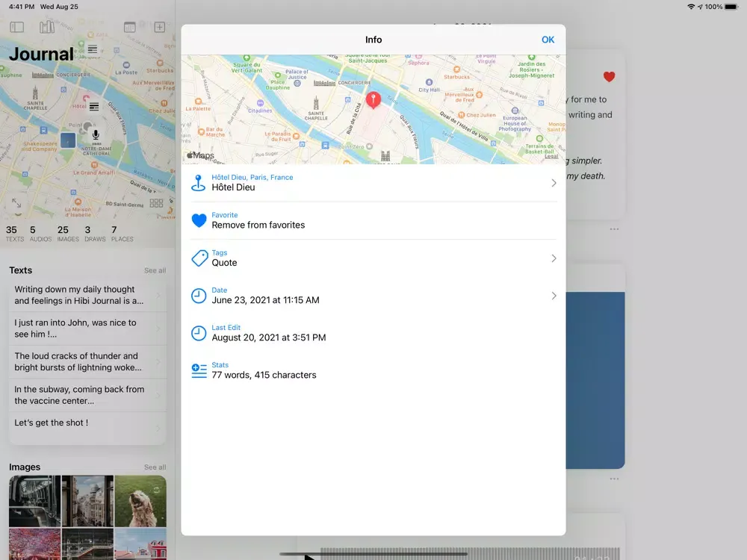Click the Wi-Fi status icon
The image size is (747, 560).
(691, 7)
